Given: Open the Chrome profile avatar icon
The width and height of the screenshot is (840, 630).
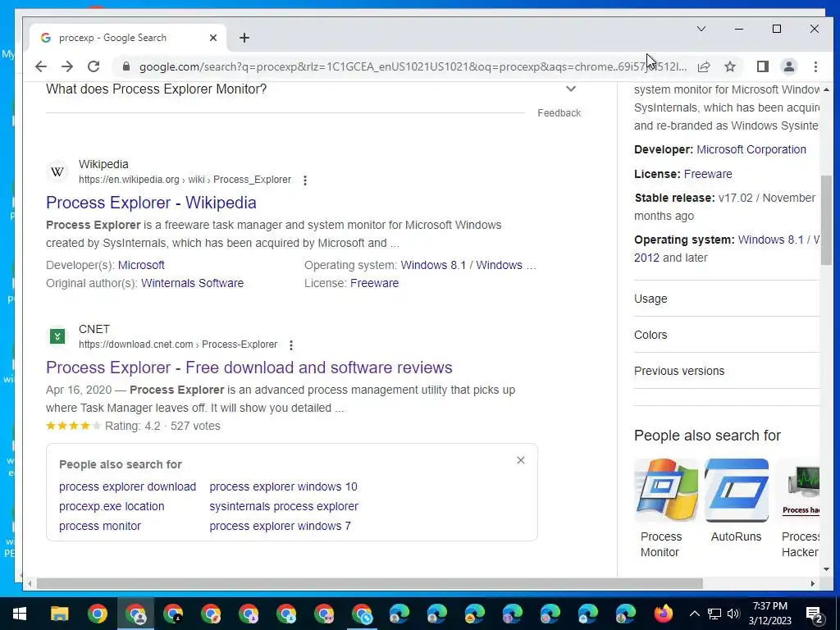Looking at the screenshot, I should tap(789, 66).
